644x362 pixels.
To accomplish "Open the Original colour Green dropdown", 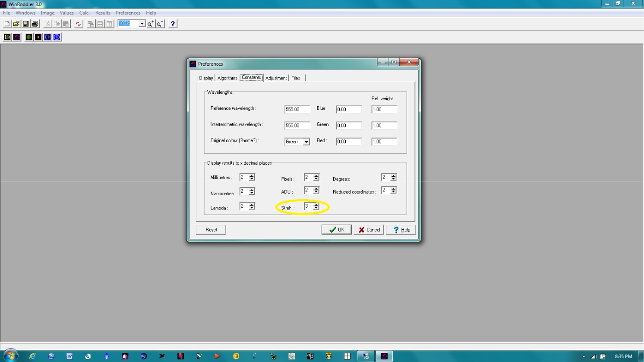I will pyautogui.click(x=306, y=142).
